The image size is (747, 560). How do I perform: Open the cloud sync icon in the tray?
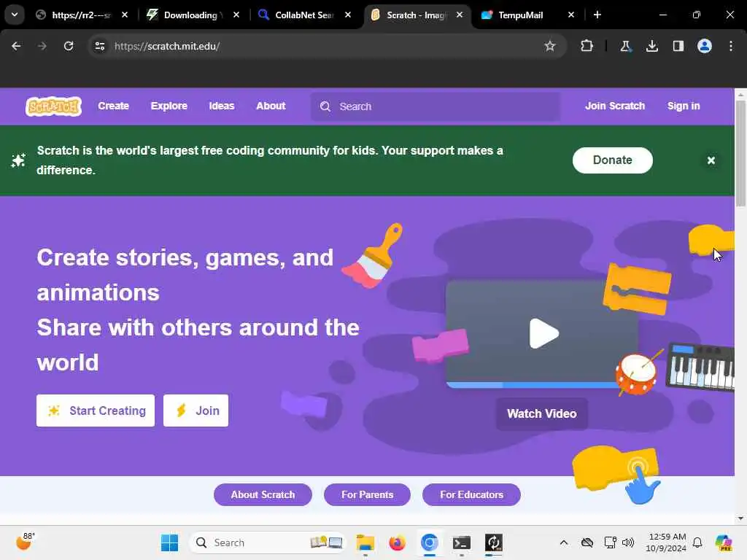(587, 542)
